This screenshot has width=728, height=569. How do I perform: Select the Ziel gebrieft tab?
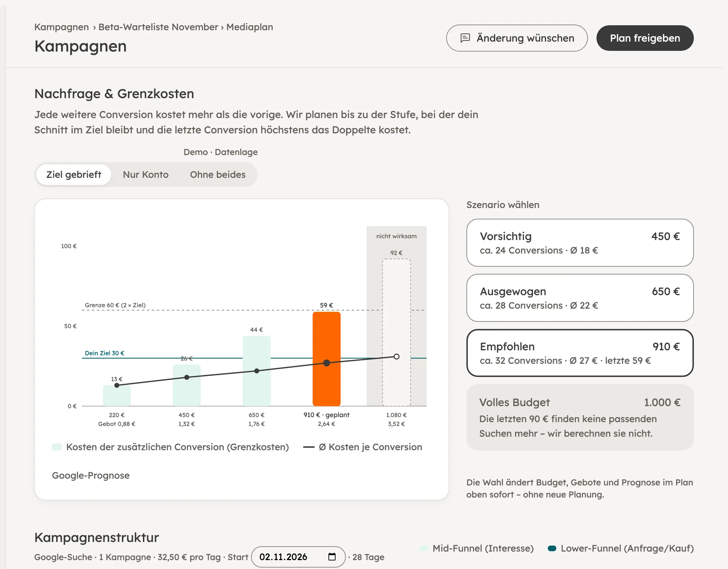(74, 175)
